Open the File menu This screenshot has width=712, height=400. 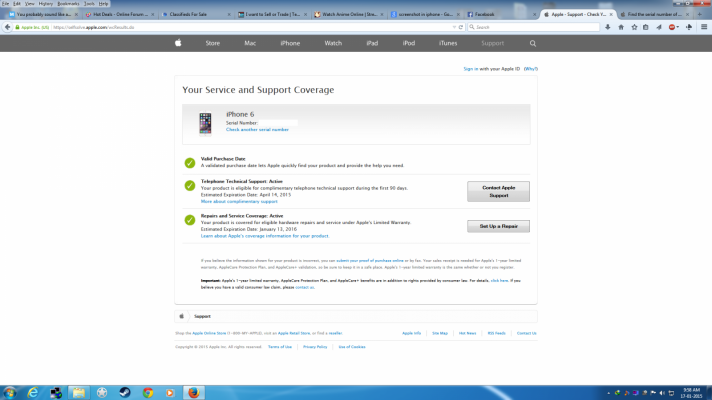5,4
